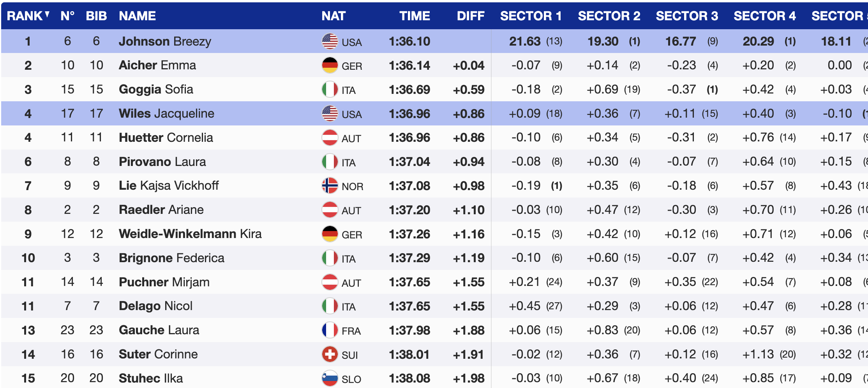868x388 pixels.
Task: Click the BIB column header
Action: click(x=96, y=16)
